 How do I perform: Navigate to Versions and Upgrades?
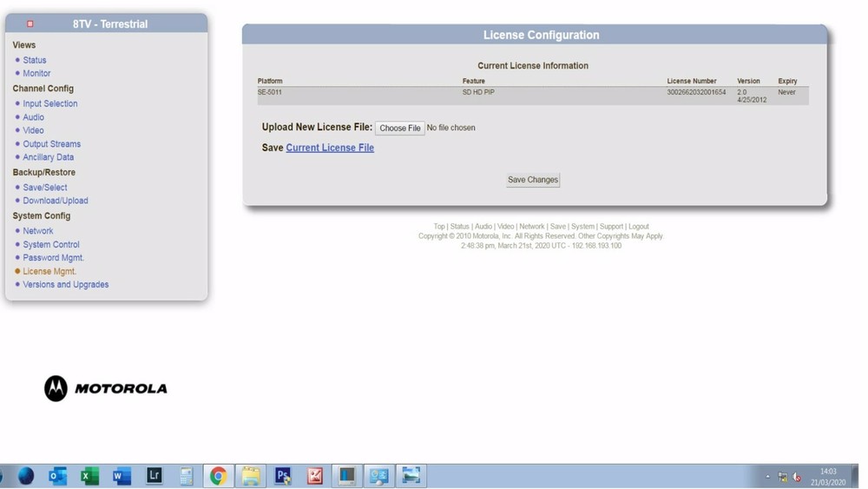point(65,285)
